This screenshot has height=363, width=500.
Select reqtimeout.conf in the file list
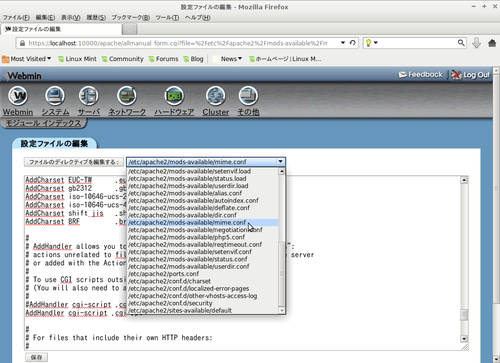click(203, 245)
